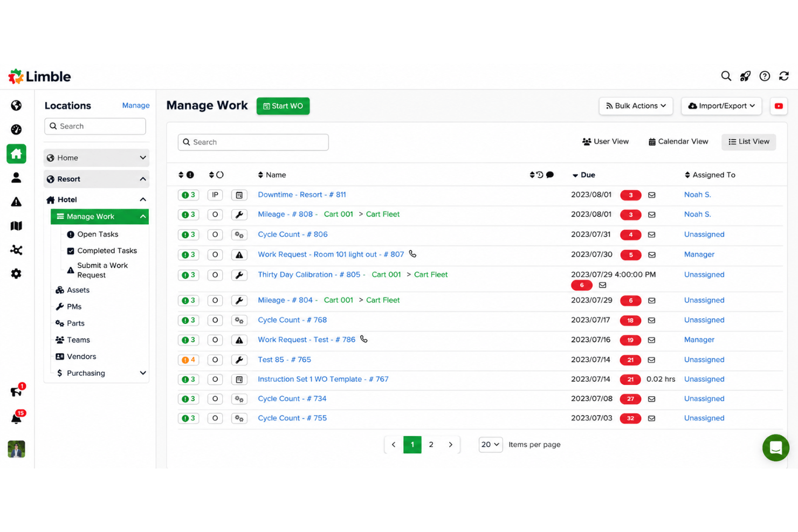Image resolution: width=798 pixels, height=532 pixels.
Task: Open the settings gear in left rail
Action: pos(16,274)
